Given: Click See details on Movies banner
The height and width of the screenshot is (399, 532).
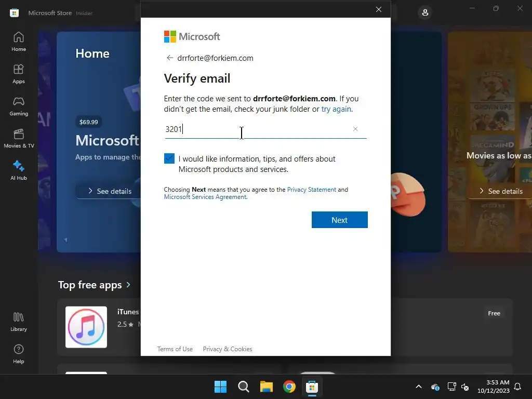Looking at the screenshot, I should tap(500, 191).
